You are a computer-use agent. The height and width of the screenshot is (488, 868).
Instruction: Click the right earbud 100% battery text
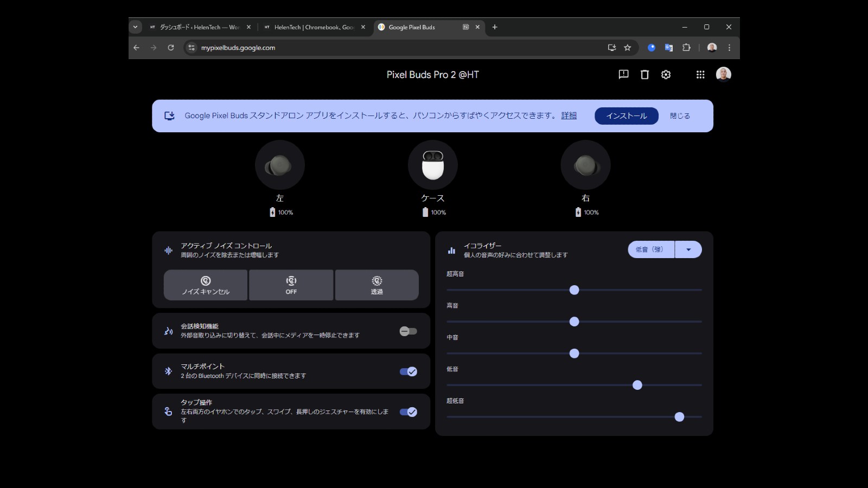591,213
